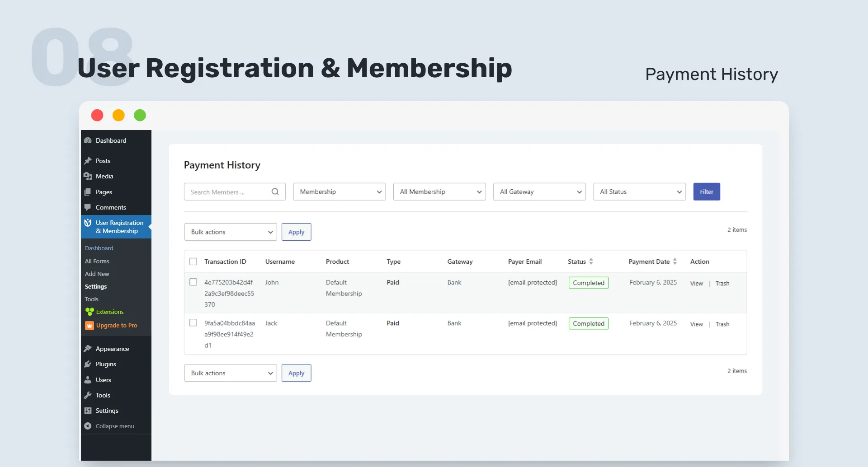Image resolution: width=868 pixels, height=467 pixels.
Task: Select Add New in submenu
Action: point(97,274)
